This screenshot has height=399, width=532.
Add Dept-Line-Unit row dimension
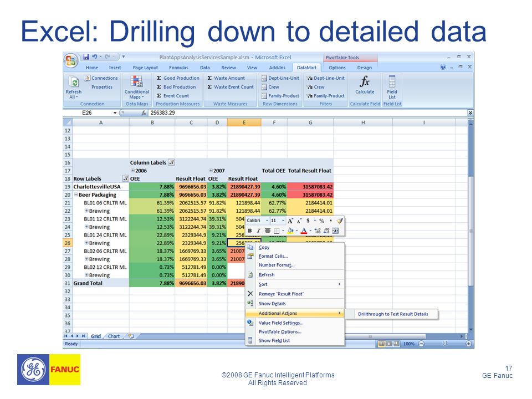point(280,78)
